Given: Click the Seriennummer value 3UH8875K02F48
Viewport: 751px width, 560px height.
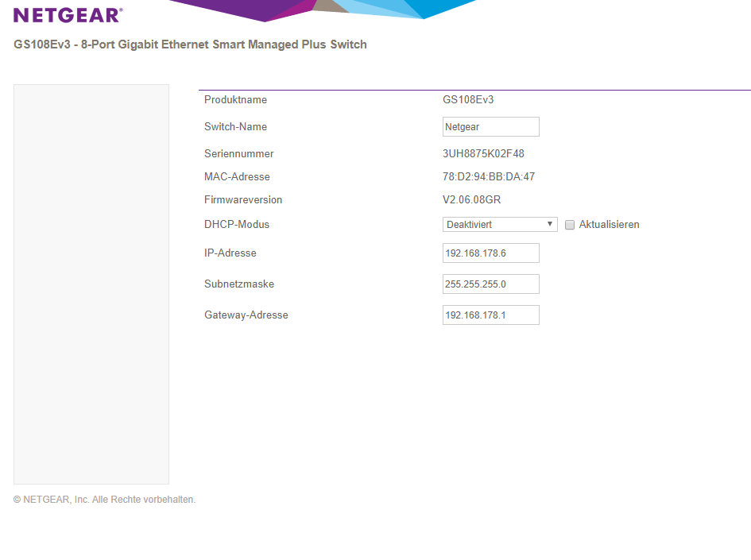Looking at the screenshot, I should click(x=483, y=154).
